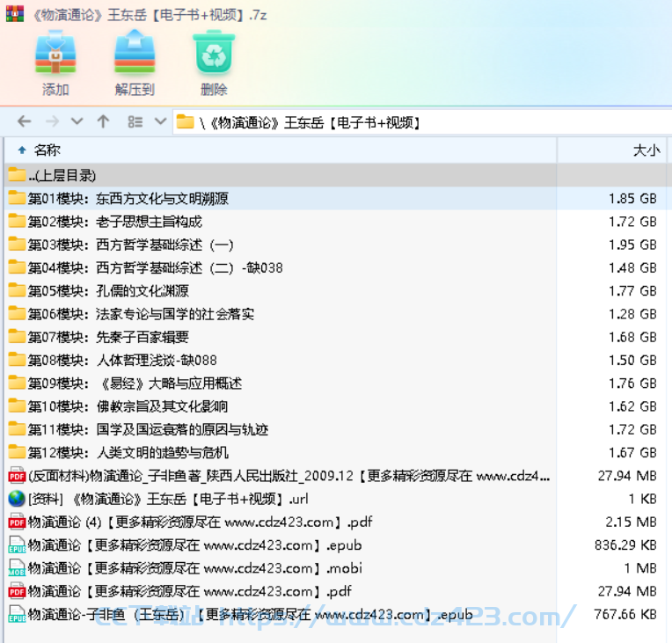Open the view mode dropdown chevron
The height and width of the screenshot is (643, 672).
pyautogui.click(x=160, y=121)
